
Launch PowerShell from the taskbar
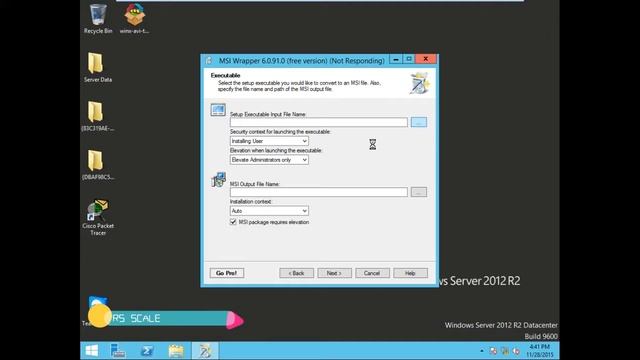(x=147, y=351)
